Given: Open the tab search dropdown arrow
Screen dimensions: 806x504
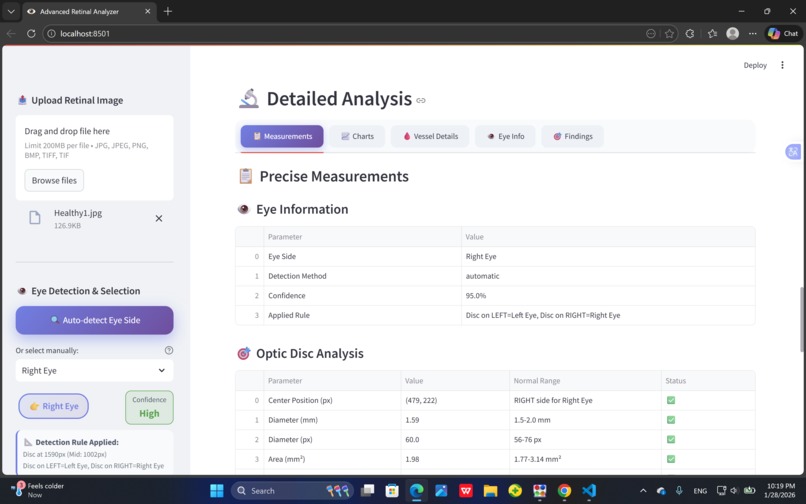Looking at the screenshot, I should tap(11, 11).
